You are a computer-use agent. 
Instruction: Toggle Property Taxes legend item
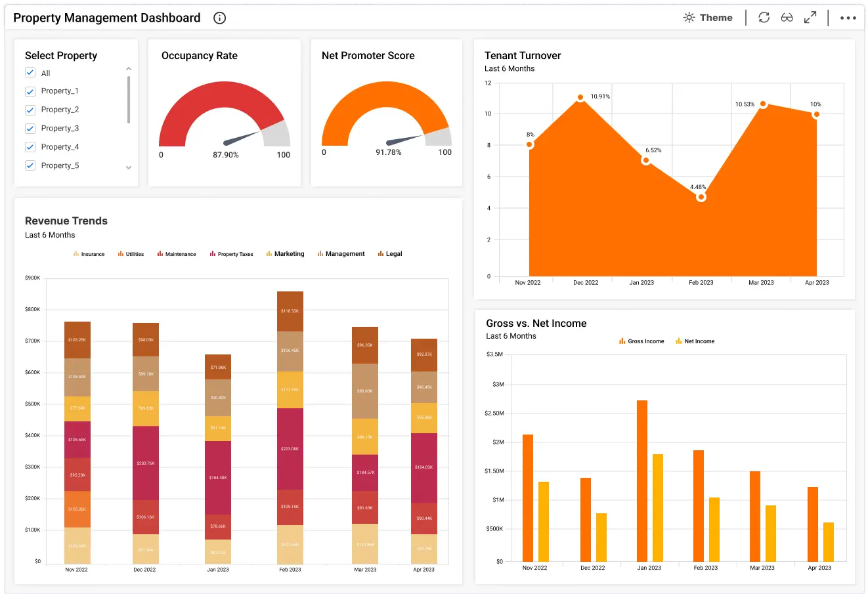click(231, 254)
